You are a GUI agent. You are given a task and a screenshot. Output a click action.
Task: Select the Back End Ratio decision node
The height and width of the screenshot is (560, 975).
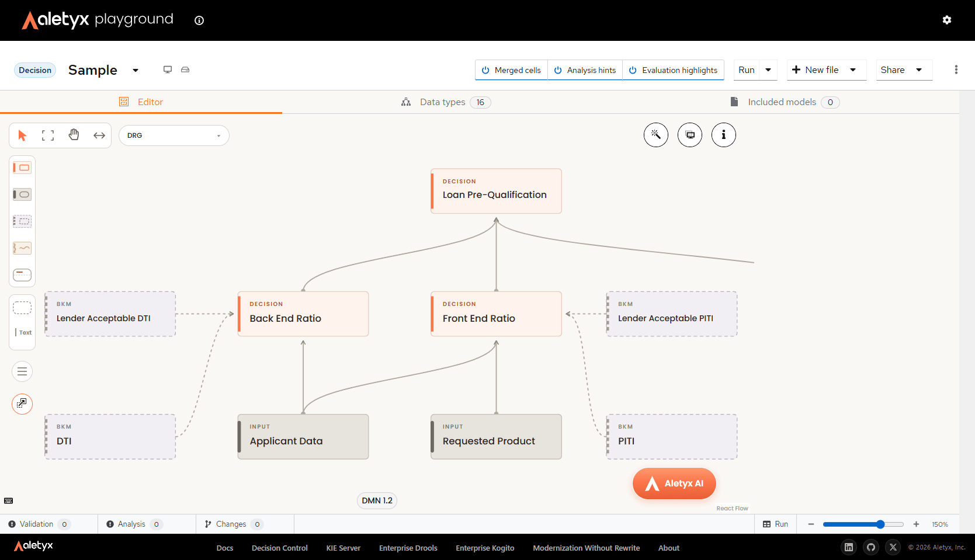(x=303, y=314)
